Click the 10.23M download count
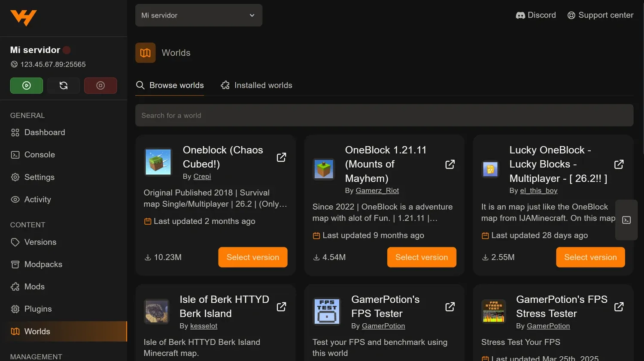644x361 pixels. tap(163, 257)
